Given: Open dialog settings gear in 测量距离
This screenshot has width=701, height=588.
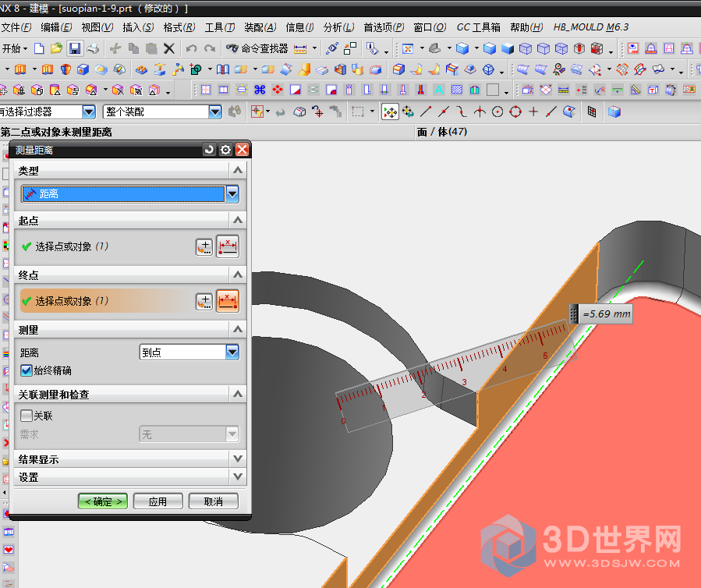Looking at the screenshot, I should (x=225, y=150).
